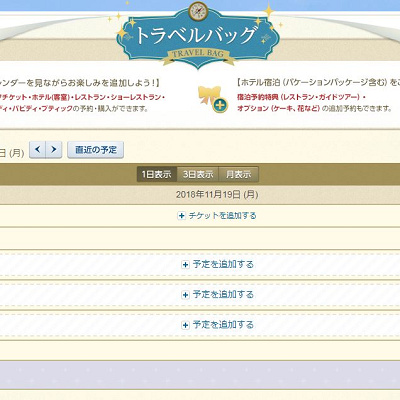Switch to 3日表示 tab
The height and width of the screenshot is (400, 400).
198,174
